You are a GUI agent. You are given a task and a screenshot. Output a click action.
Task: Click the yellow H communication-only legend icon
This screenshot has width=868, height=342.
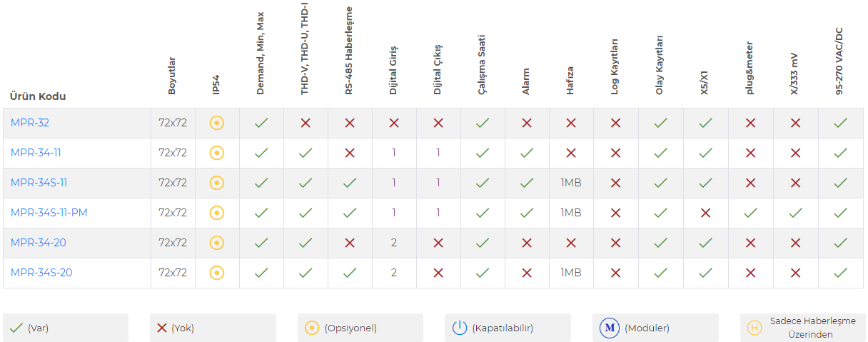point(754,328)
